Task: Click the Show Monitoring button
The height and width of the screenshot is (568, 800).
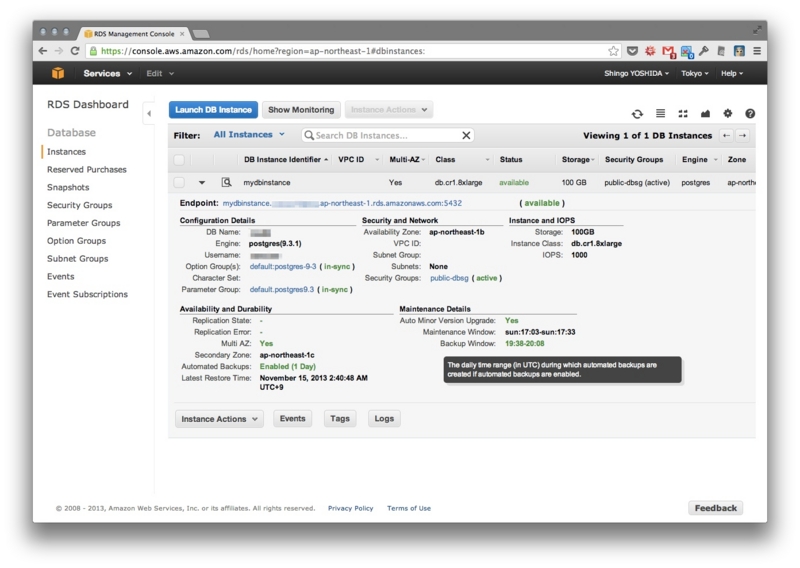Action: click(x=301, y=110)
